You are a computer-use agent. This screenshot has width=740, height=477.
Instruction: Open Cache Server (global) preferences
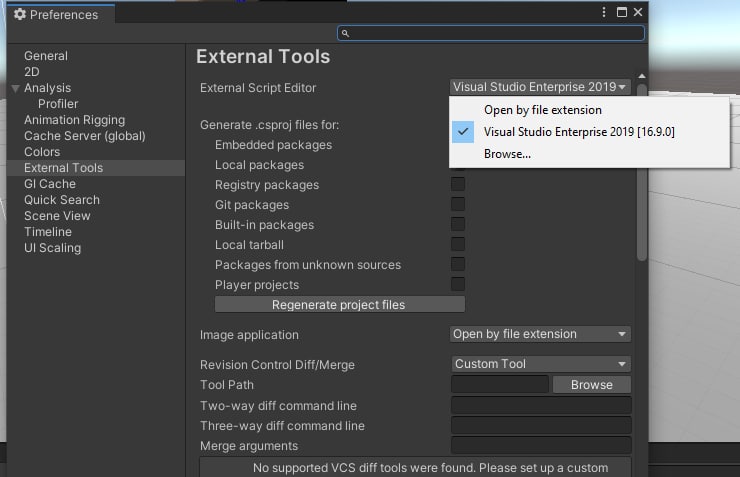click(84, 136)
